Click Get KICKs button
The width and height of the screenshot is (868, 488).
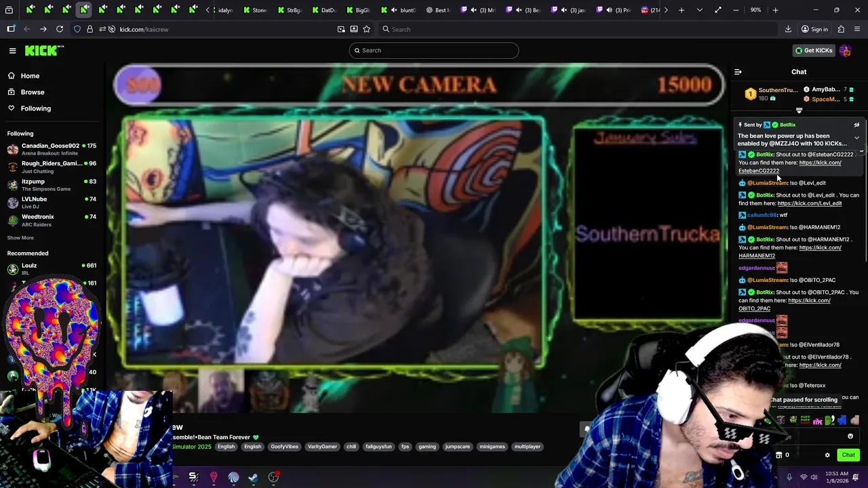pyautogui.click(x=814, y=50)
